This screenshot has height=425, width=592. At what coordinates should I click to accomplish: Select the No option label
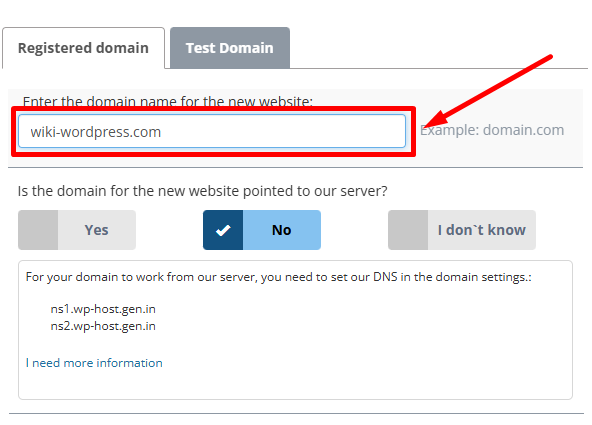pos(282,230)
